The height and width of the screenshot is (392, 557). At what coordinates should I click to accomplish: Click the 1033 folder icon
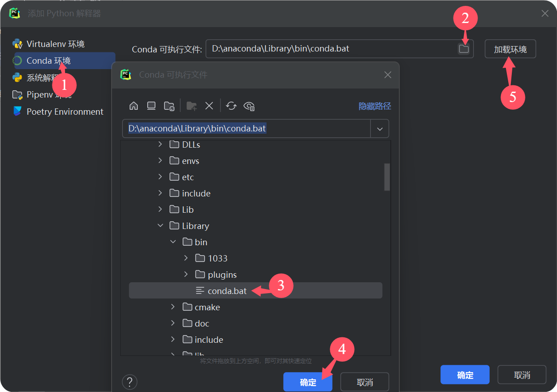(x=200, y=258)
